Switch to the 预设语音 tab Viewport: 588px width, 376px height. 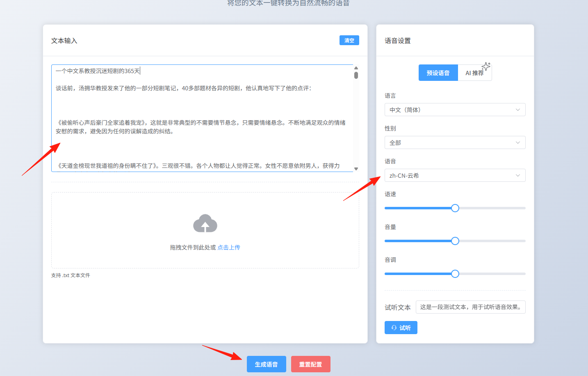[x=438, y=73]
